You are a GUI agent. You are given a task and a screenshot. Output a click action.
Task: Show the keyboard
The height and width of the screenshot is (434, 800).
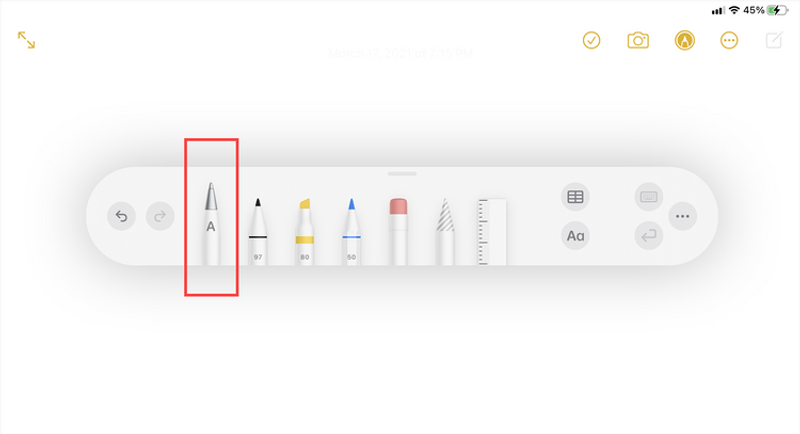pos(648,197)
